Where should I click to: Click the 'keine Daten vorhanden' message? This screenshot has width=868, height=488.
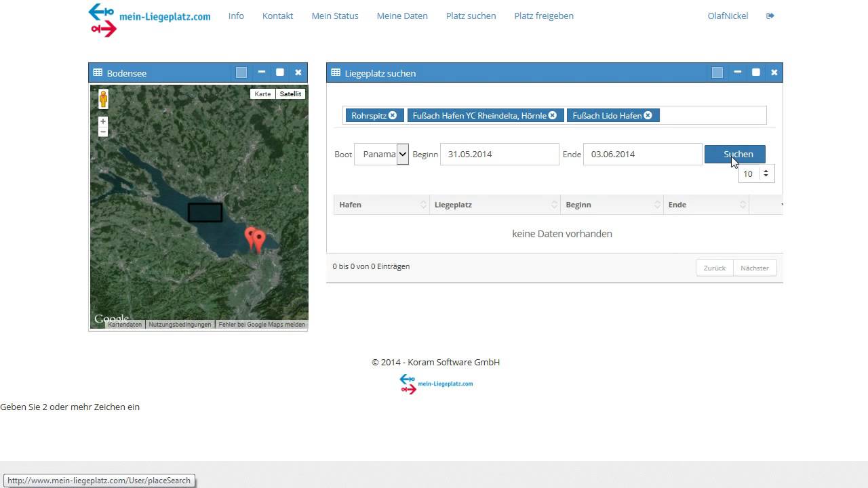coord(562,234)
